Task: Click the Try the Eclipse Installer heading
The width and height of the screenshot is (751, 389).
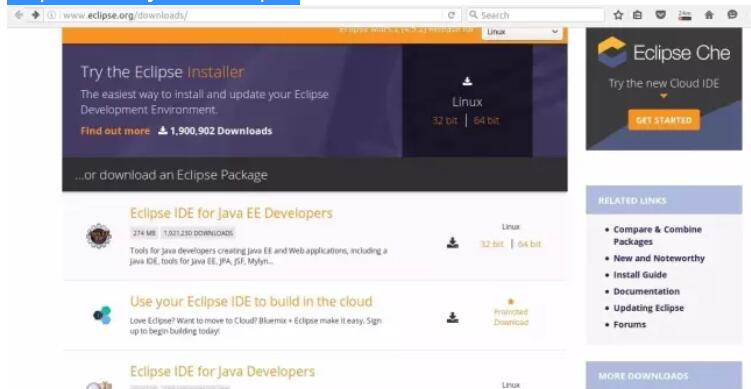Action: pos(162,72)
